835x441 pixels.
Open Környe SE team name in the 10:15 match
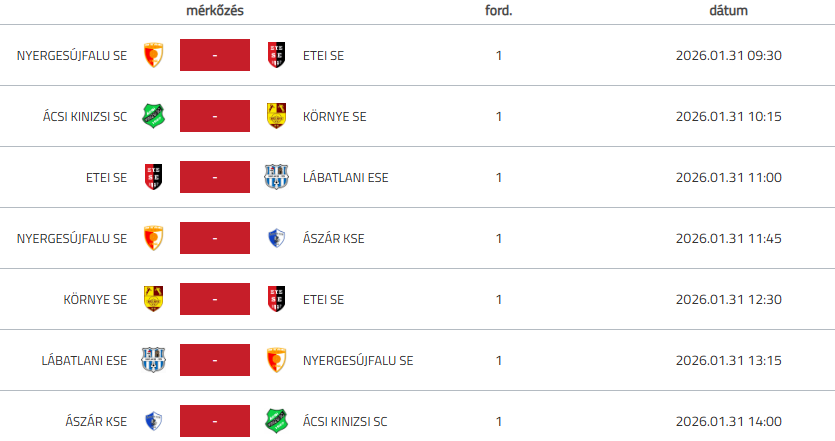point(334,116)
